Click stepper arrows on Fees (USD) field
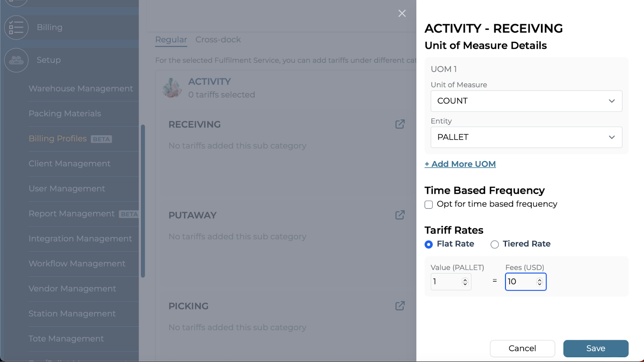Viewport: 644px width, 362px height. pyautogui.click(x=539, y=282)
